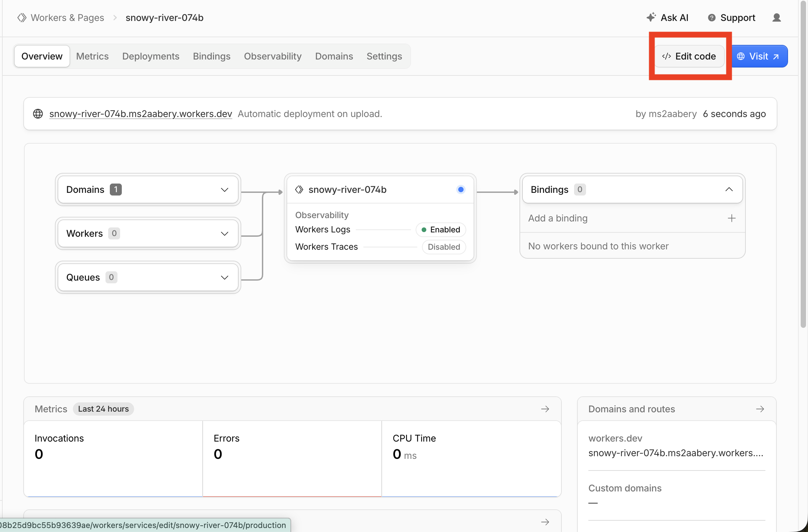Click the 'Custom domains' label

[x=625, y=488]
